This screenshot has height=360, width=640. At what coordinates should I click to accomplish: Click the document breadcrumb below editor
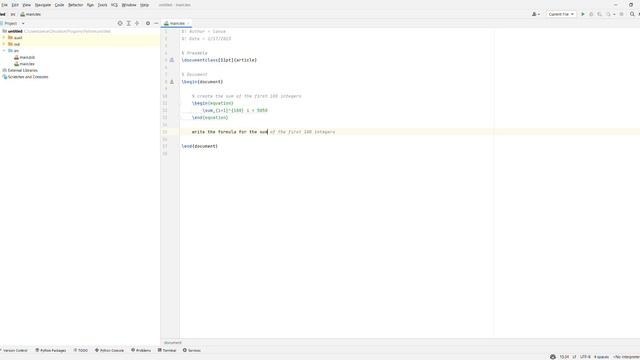[173, 343]
